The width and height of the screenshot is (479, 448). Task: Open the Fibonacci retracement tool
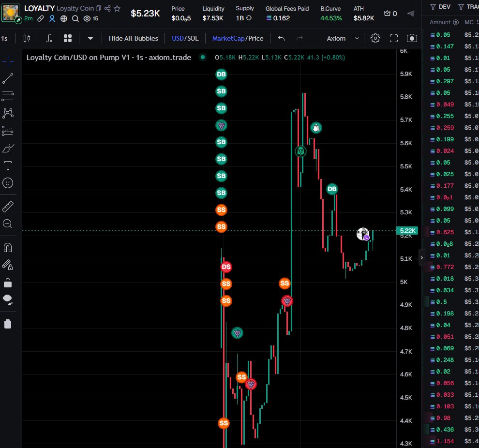[x=8, y=96]
